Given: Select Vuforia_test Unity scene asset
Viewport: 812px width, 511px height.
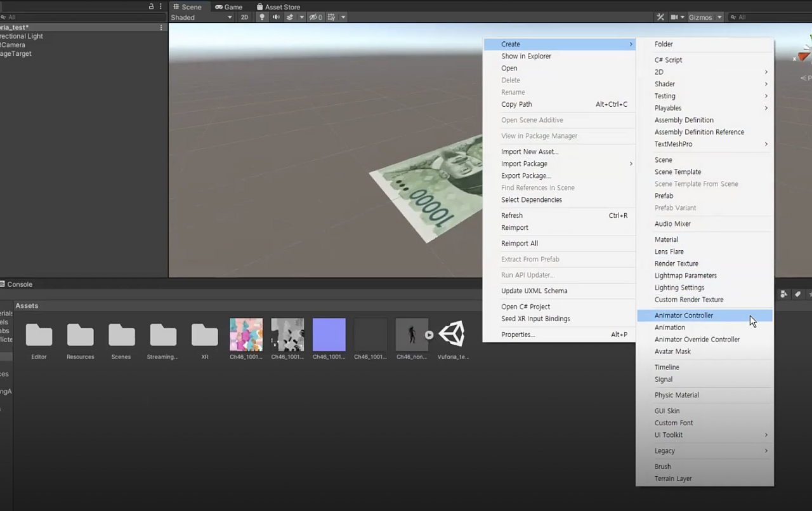Looking at the screenshot, I should (x=453, y=335).
